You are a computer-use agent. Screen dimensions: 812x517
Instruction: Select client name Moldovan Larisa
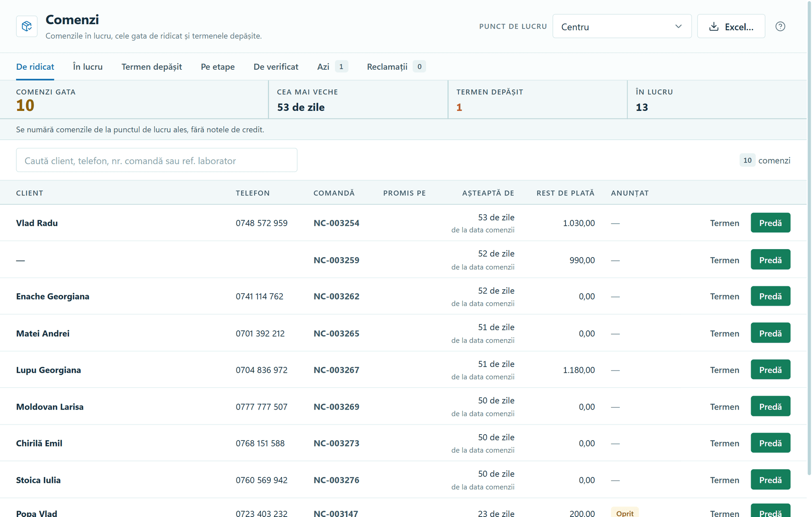[x=50, y=407]
